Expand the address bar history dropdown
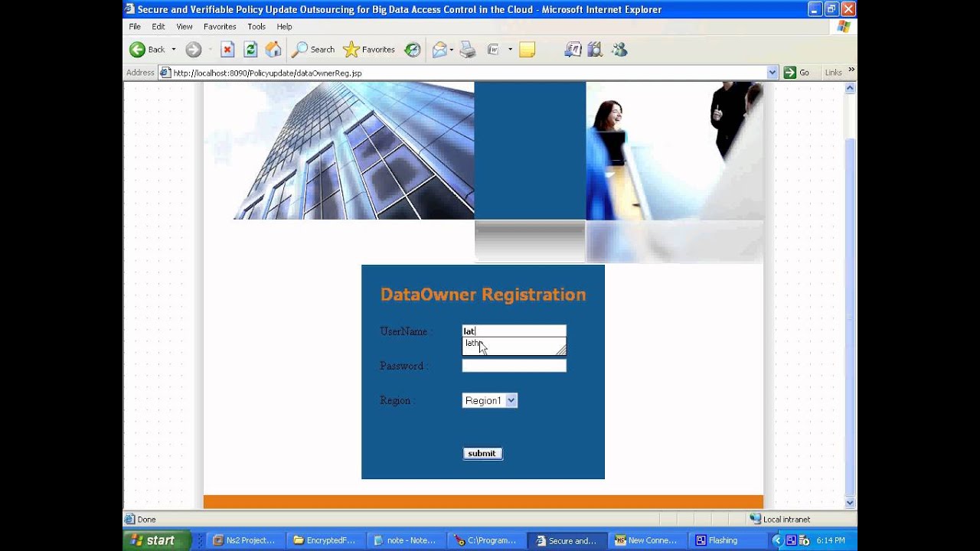The width and height of the screenshot is (980, 551). point(773,73)
